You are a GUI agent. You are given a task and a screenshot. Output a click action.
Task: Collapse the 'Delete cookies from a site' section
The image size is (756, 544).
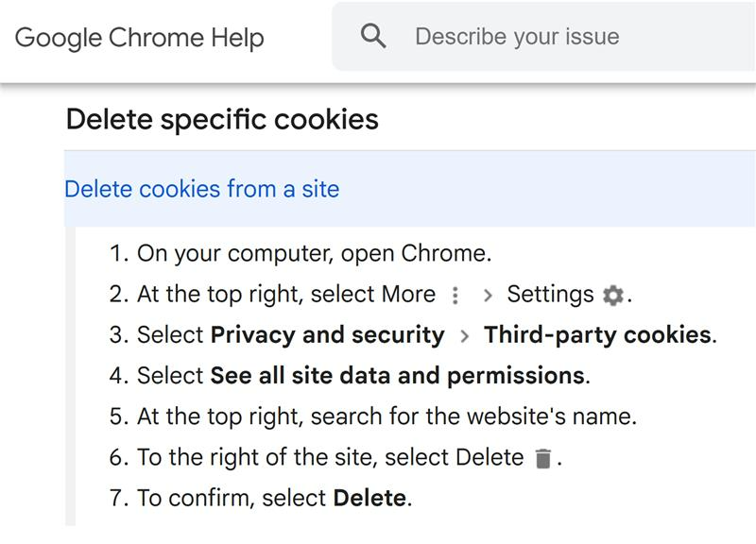coord(201,189)
